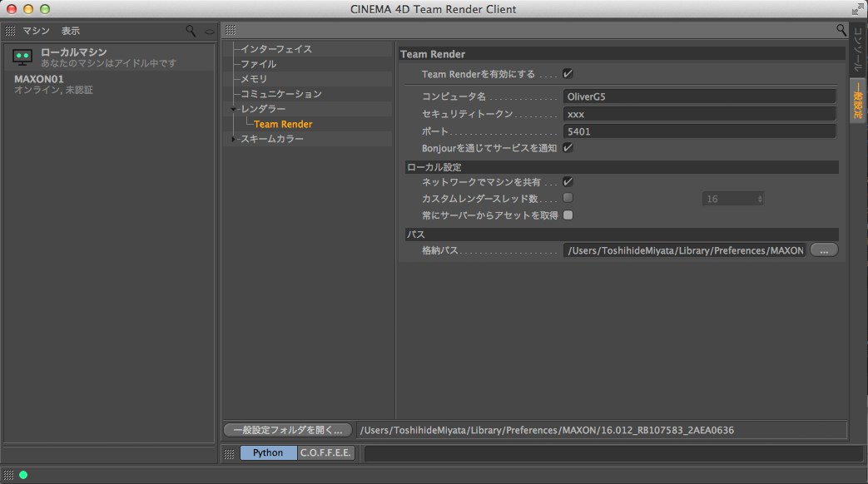The height and width of the screenshot is (484, 868).
Task: Click the パス section header
Action: (x=622, y=234)
